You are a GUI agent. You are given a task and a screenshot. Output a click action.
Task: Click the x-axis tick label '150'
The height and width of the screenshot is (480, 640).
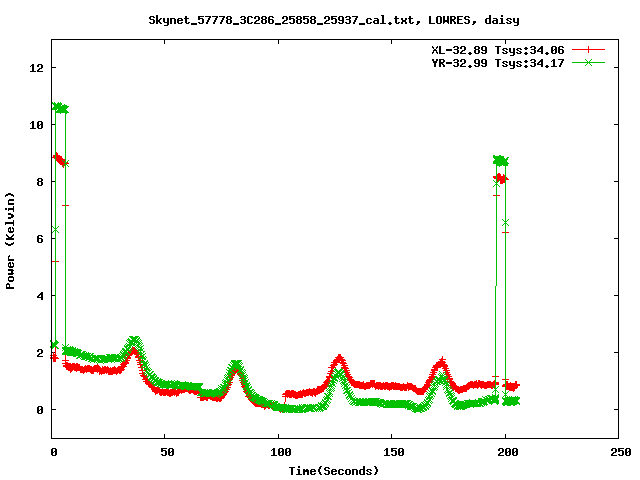394,452
